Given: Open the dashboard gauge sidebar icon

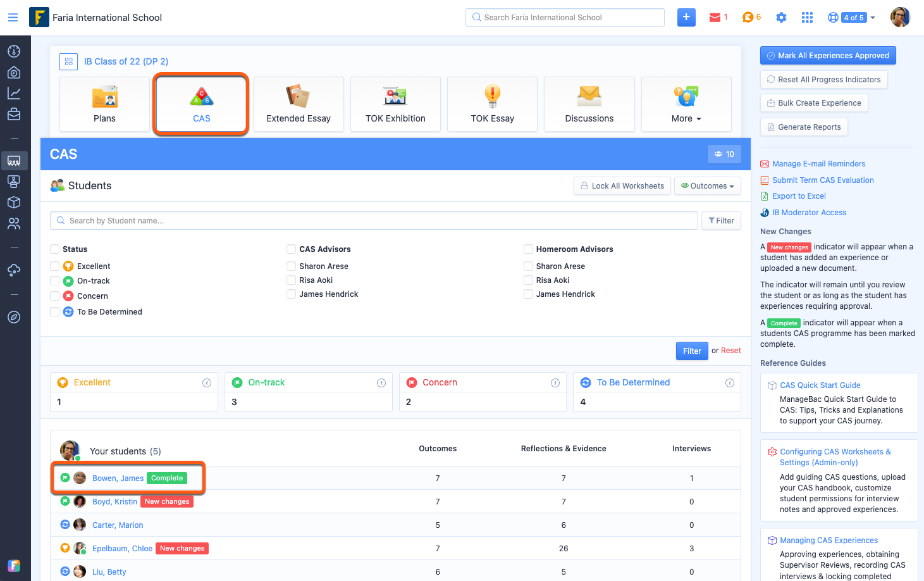Looking at the screenshot, I should point(14,51).
